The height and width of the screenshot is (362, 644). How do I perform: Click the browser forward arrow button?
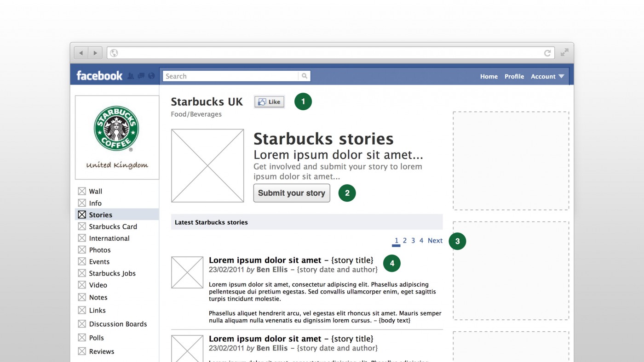point(95,53)
